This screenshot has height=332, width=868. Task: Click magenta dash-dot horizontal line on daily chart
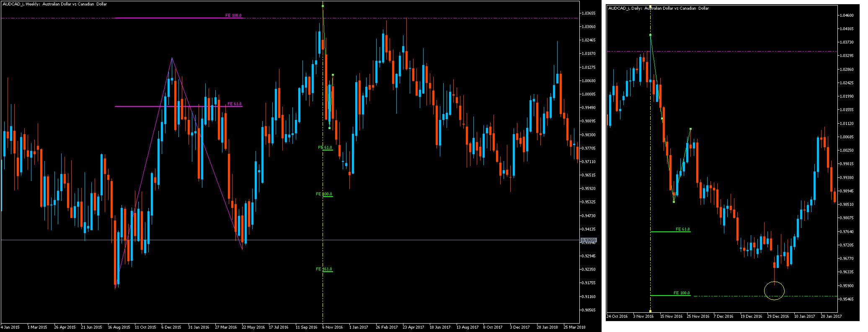tap(722, 52)
